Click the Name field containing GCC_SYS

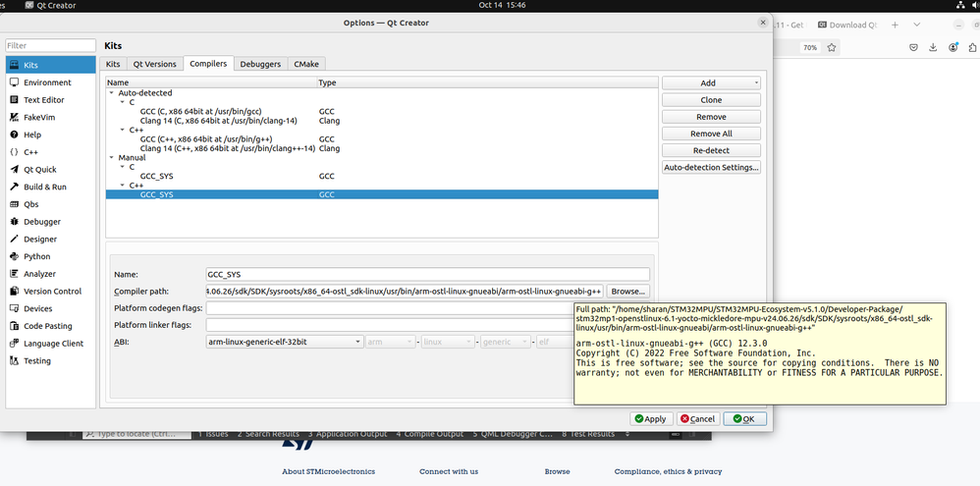pyautogui.click(x=427, y=274)
